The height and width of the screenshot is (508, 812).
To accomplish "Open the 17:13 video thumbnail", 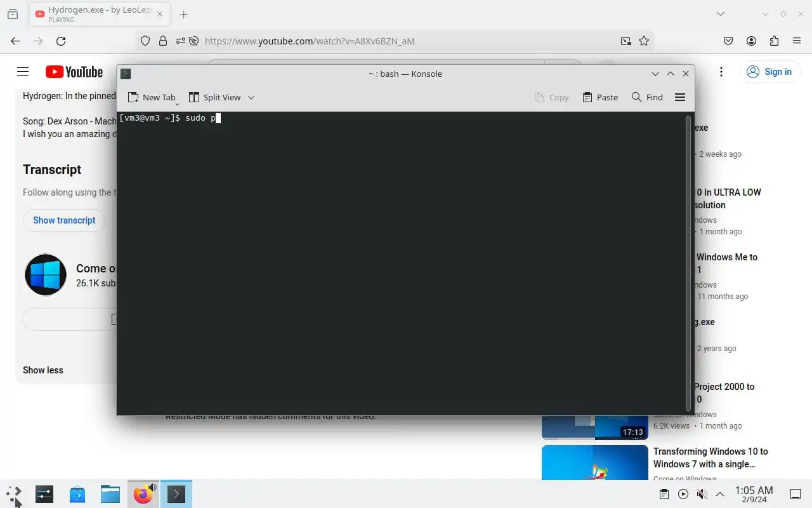I will 594,427.
